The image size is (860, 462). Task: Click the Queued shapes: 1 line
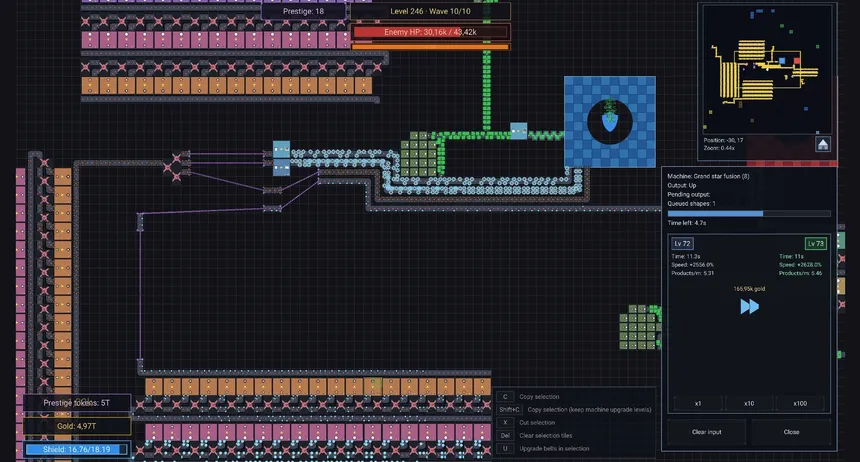click(691, 204)
